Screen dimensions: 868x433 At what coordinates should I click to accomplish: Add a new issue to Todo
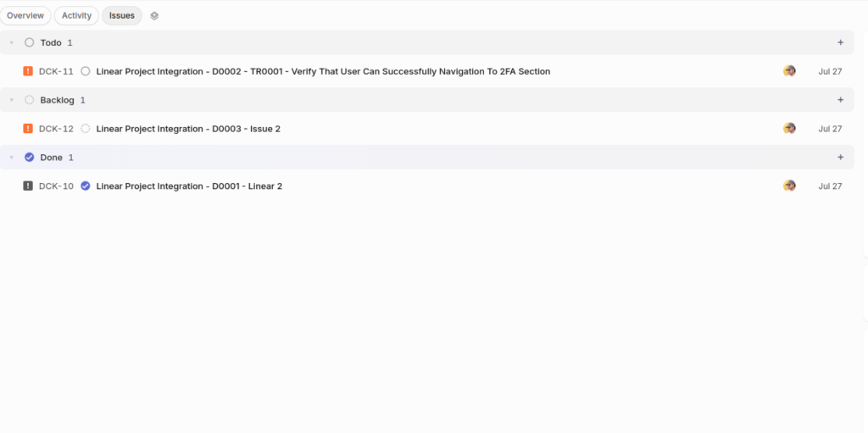pyautogui.click(x=840, y=42)
